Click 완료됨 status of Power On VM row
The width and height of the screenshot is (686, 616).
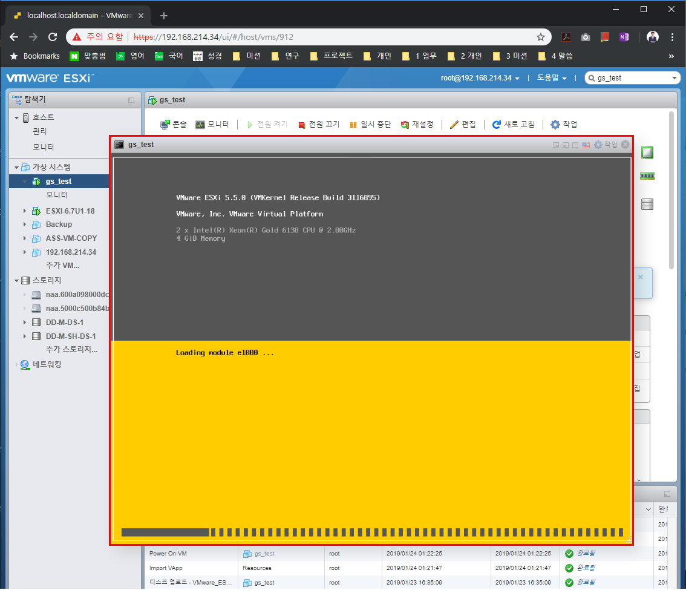click(586, 554)
